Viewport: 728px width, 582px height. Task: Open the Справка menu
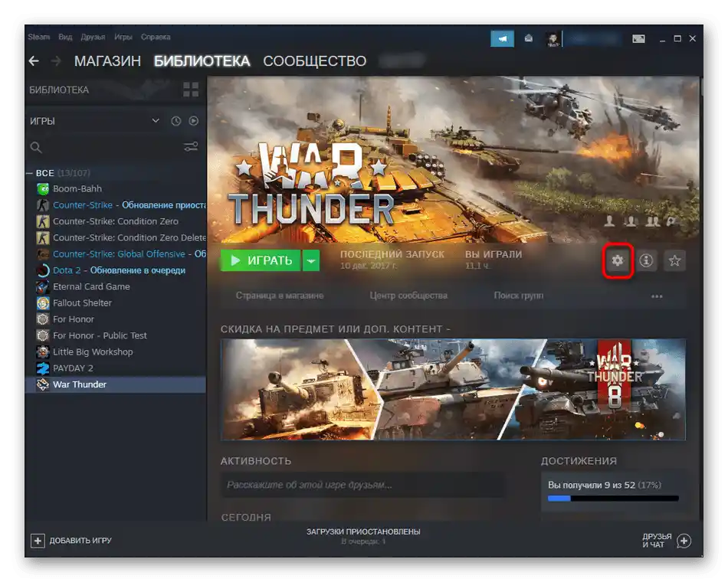156,37
